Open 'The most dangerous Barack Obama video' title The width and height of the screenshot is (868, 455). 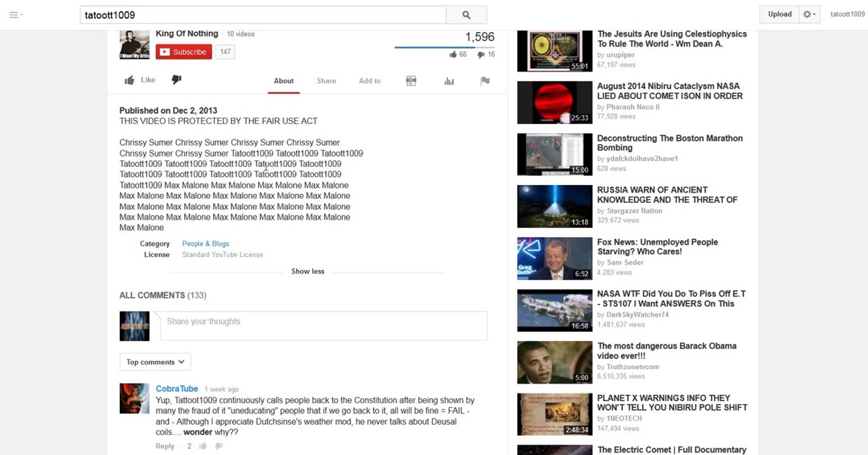point(667,351)
